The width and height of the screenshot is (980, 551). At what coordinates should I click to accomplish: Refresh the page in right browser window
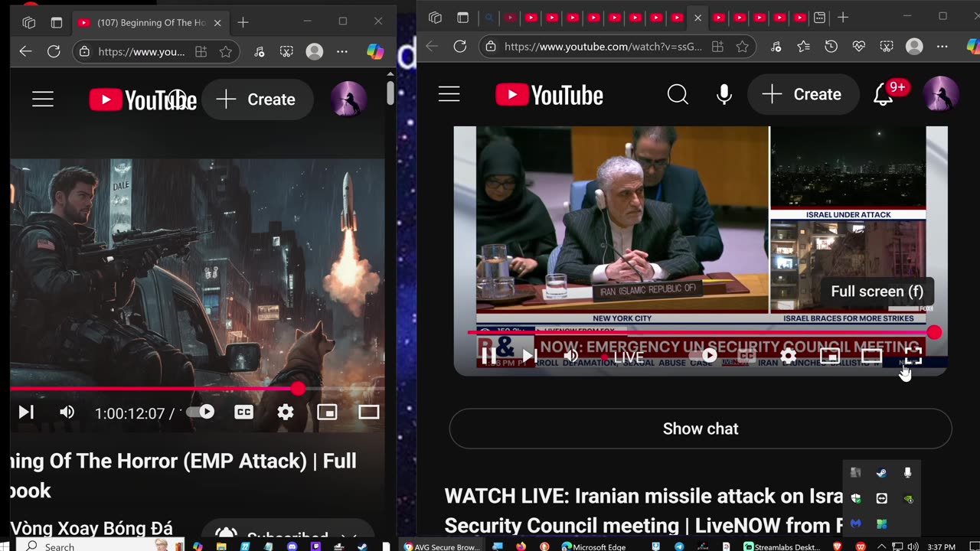460,47
